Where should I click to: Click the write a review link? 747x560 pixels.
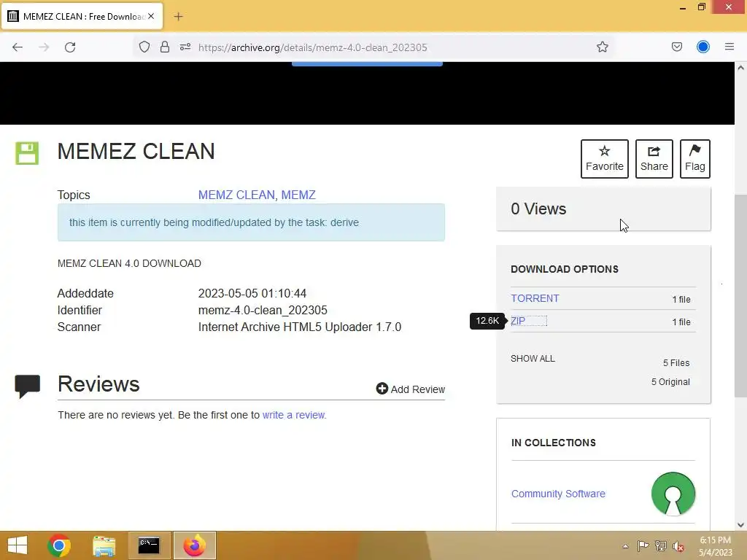point(293,415)
